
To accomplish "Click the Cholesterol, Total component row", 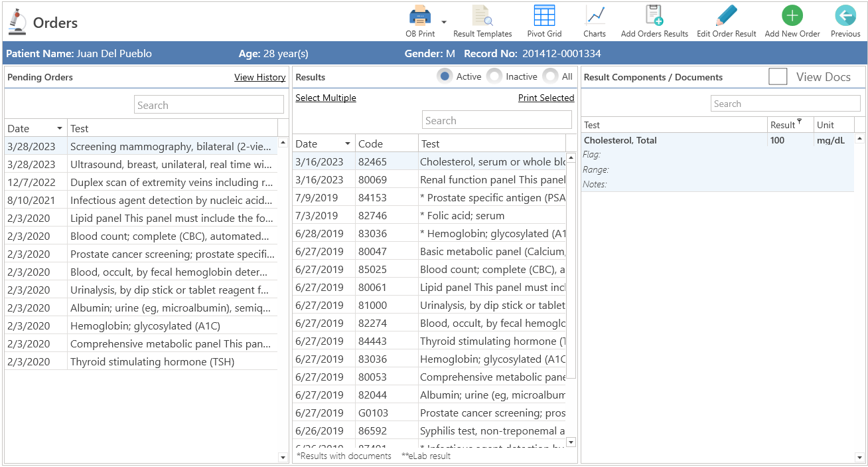I will tap(717, 162).
